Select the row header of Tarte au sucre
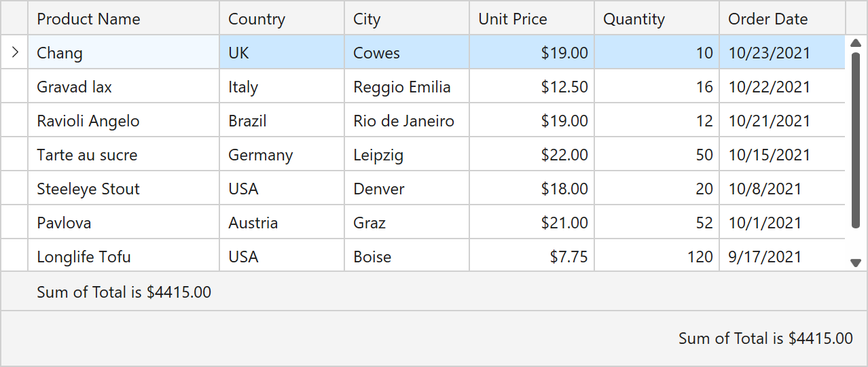The width and height of the screenshot is (868, 367). pyautogui.click(x=15, y=155)
